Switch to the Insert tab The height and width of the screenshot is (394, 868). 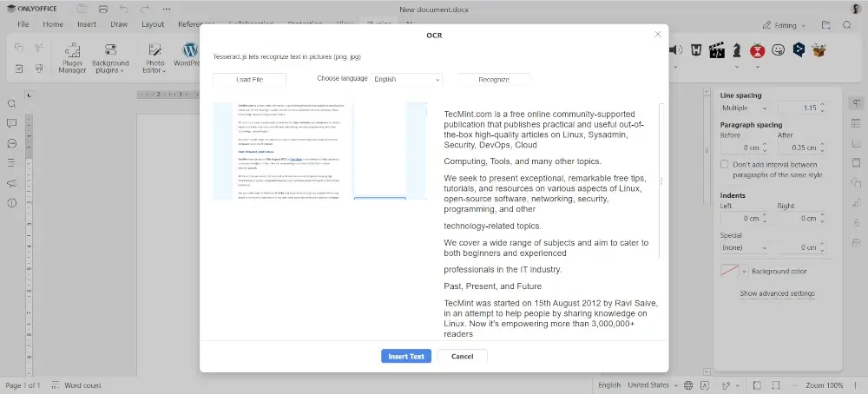87,24
